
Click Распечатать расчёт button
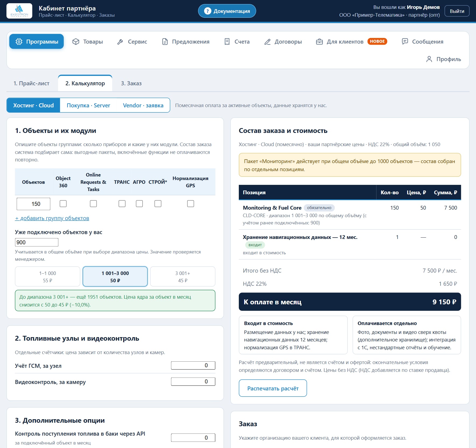click(273, 388)
